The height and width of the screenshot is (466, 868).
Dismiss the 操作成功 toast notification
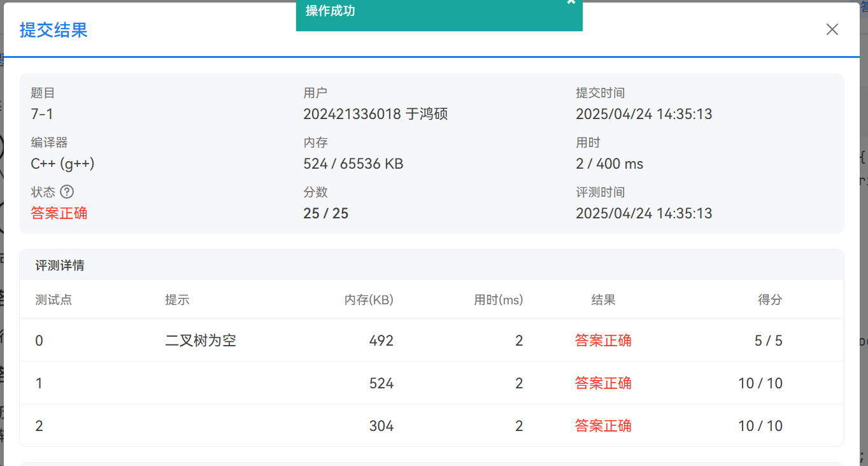571,3
